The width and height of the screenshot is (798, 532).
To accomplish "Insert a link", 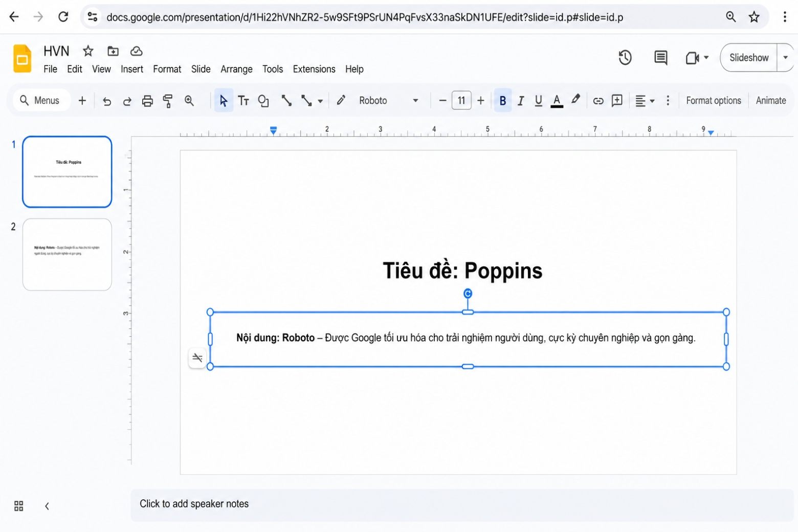I will [x=598, y=101].
